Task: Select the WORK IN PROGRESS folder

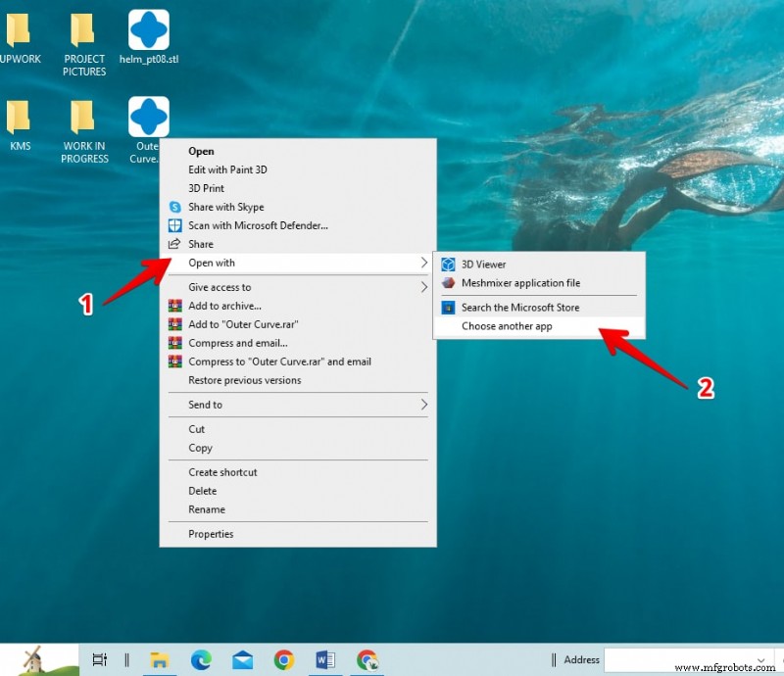Action: (x=83, y=117)
